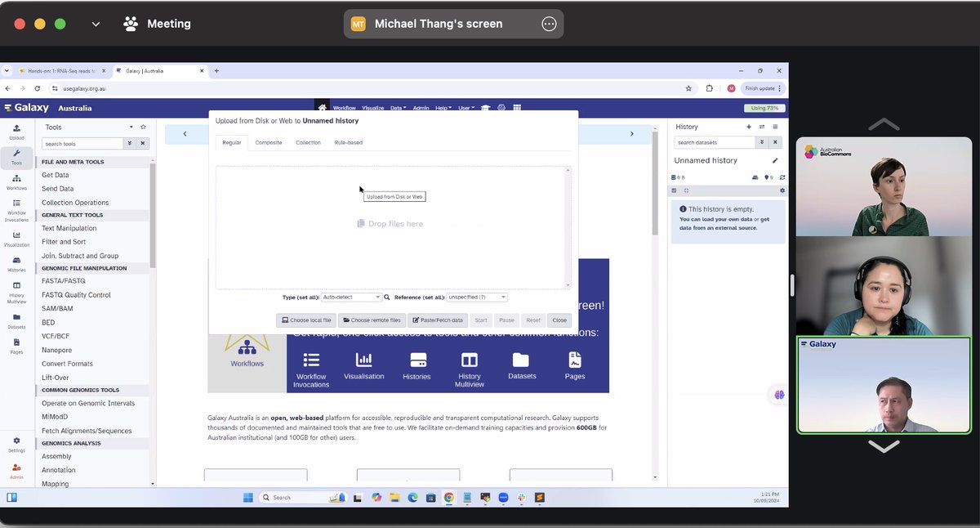
Task: Open the Get Data tool section
Action: (56, 175)
